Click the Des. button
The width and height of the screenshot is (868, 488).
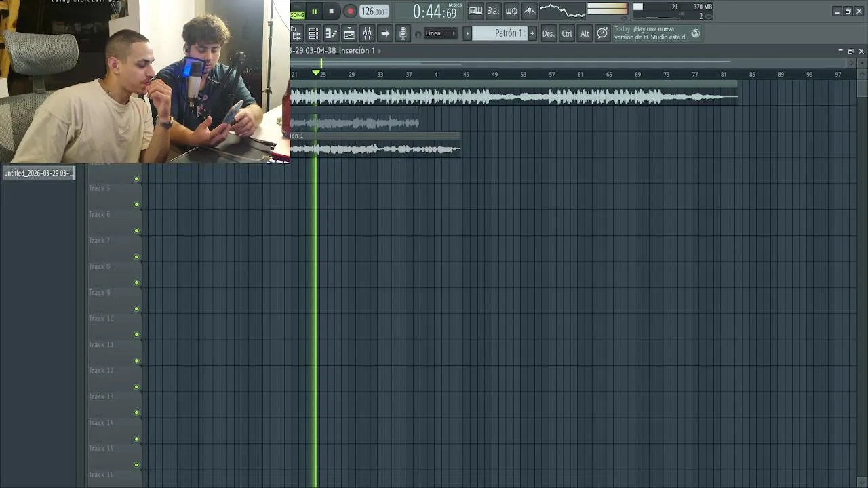point(548,33)
